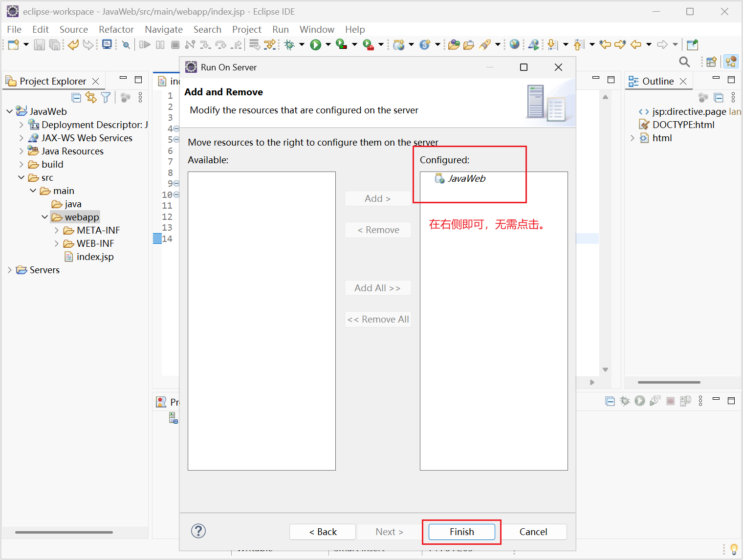
Task: Click the Back navigation arrow icon
Action: (636, 45)
